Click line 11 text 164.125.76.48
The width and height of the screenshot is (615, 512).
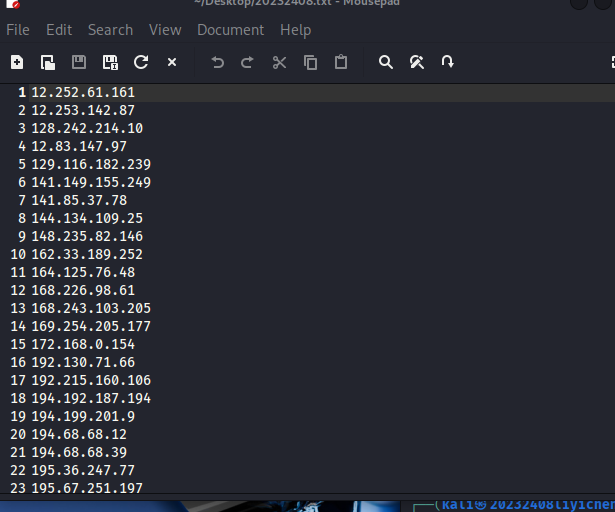pos(83,273)
